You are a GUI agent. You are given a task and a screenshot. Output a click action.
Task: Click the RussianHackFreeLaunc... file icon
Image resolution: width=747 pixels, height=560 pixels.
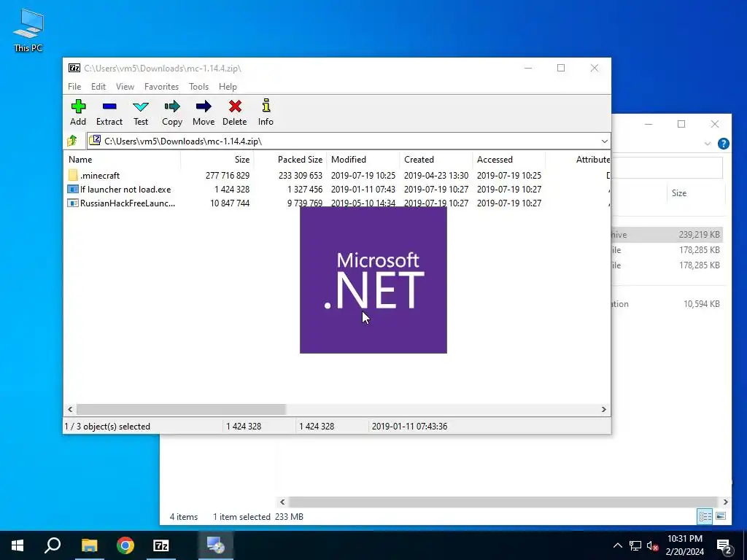73,203
